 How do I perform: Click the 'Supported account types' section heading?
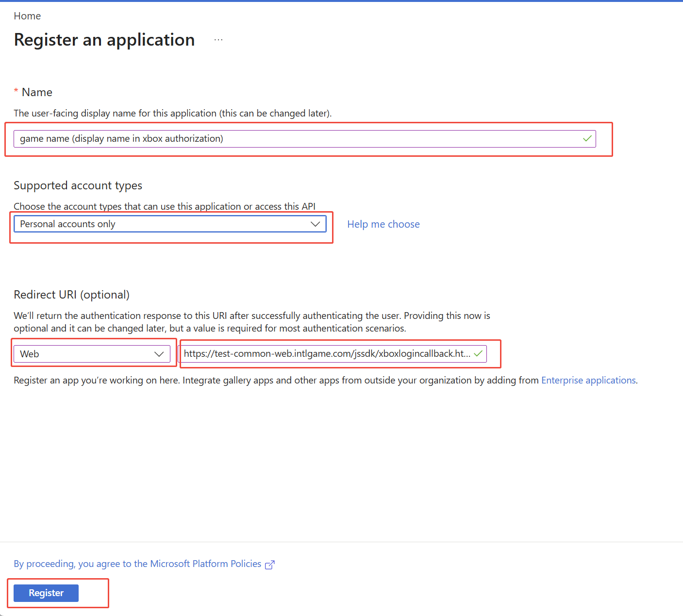[78, 185]
